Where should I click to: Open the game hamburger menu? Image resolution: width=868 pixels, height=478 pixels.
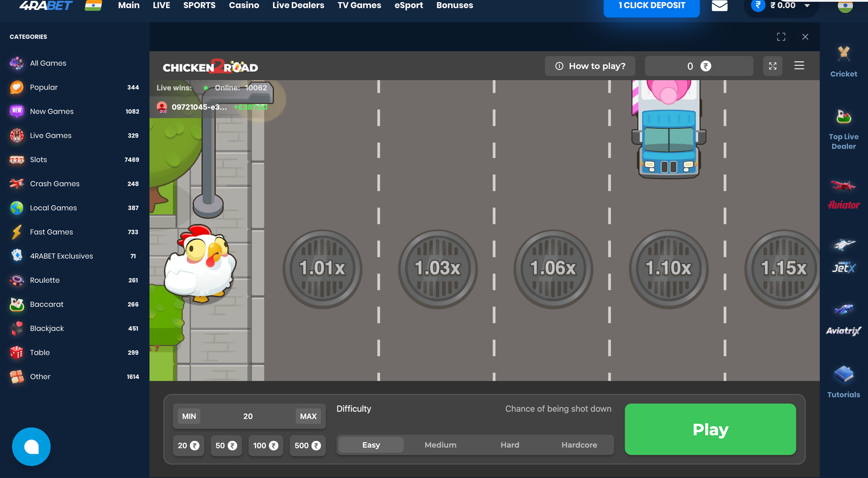(799, 66)
